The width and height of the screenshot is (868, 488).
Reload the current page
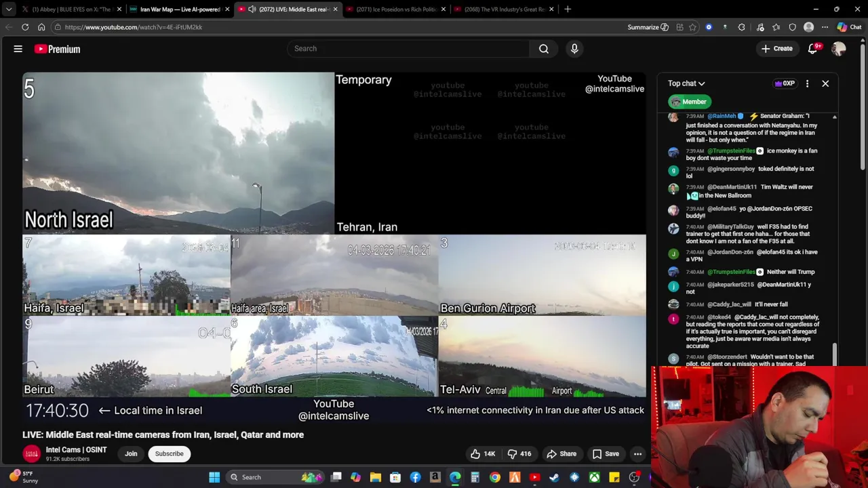pyautogui.click(x=25, y=27)
